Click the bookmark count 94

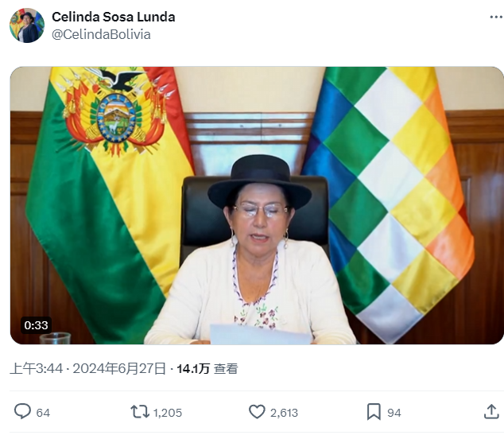click(x=394, y=413)
